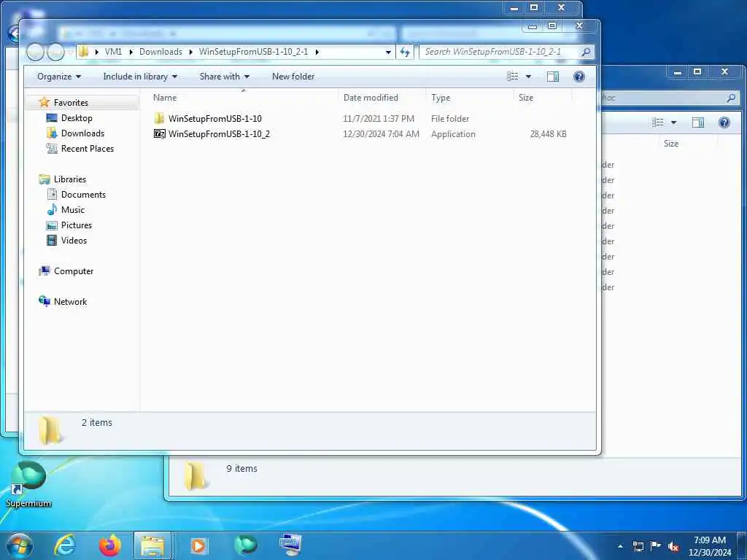This screenshot has height=560, width=747.
Task: Sort by the Size column header
Action: (526, 98)
